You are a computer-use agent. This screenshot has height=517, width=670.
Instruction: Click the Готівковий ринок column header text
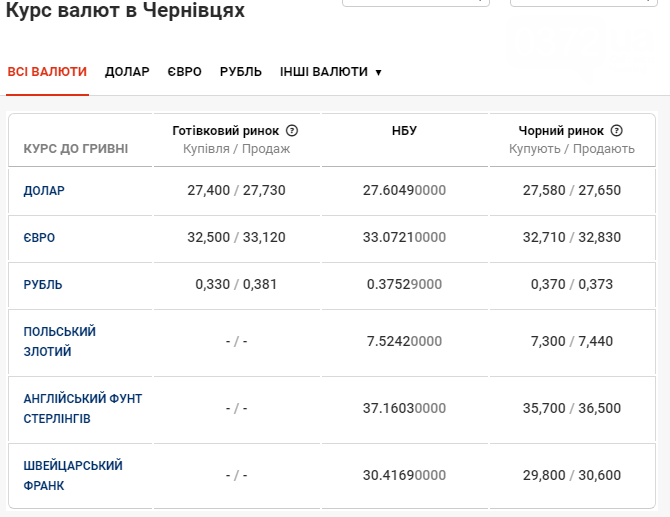pos(226,130)
